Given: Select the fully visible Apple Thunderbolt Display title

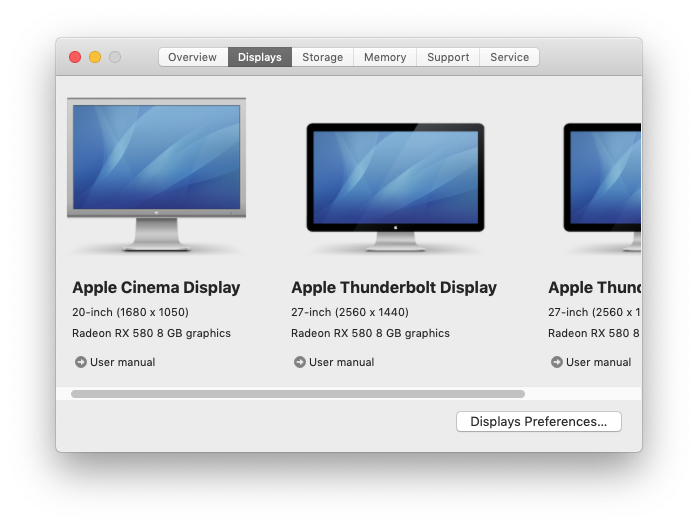Looking at the screenshot, I should pos(394,287).
